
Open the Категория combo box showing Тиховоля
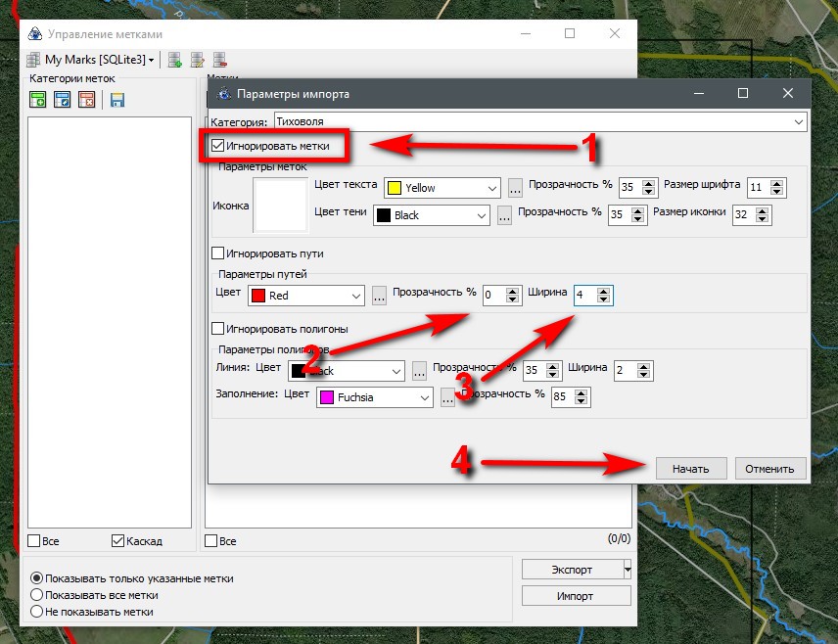click(540, 121)
